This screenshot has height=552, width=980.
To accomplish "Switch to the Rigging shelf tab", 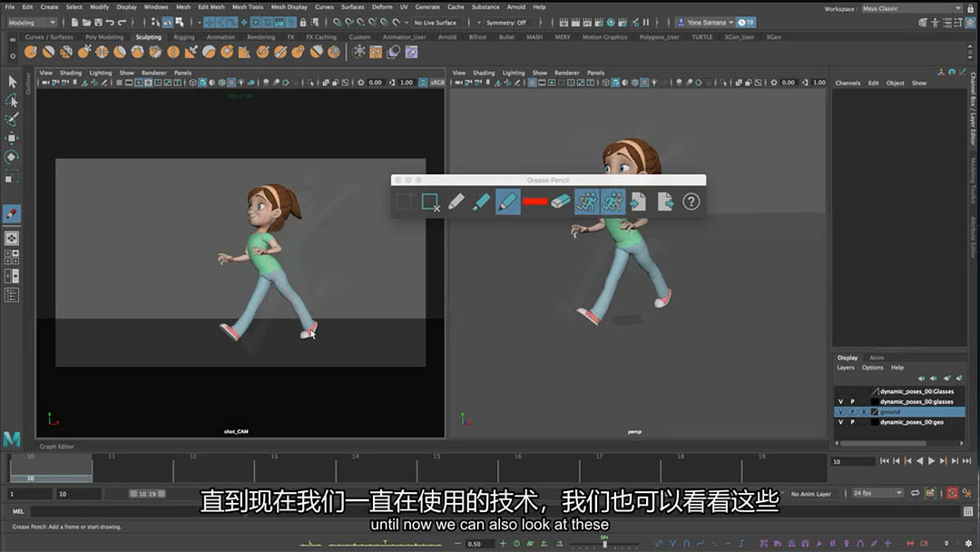I will 183,37.
